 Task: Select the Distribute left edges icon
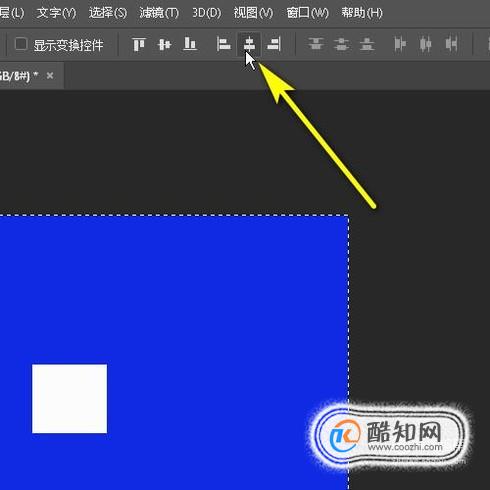point(400,44)
